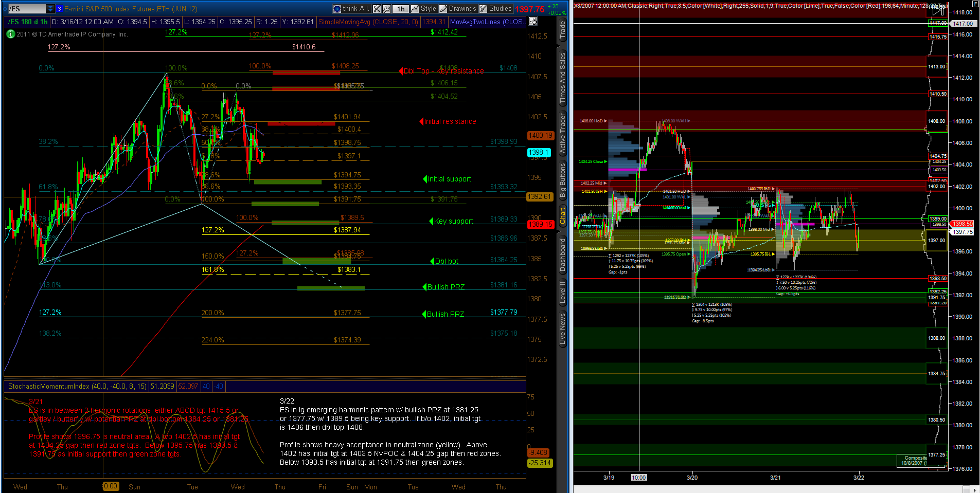Click the play arrow on right chart
Screen dimensions: 980x493
tap(938, 10)
